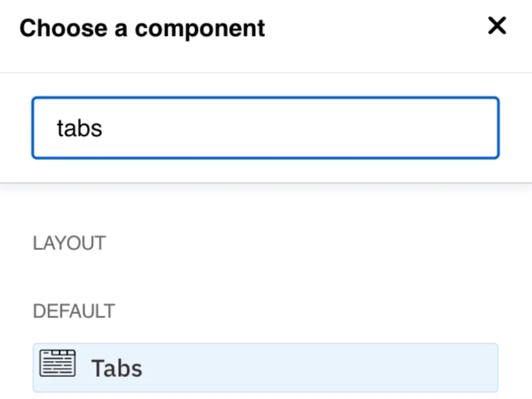Image resolution: width=532 pixels, height=399 pixels.
Task: Select the Tabs label text
Action: point(116,367)
